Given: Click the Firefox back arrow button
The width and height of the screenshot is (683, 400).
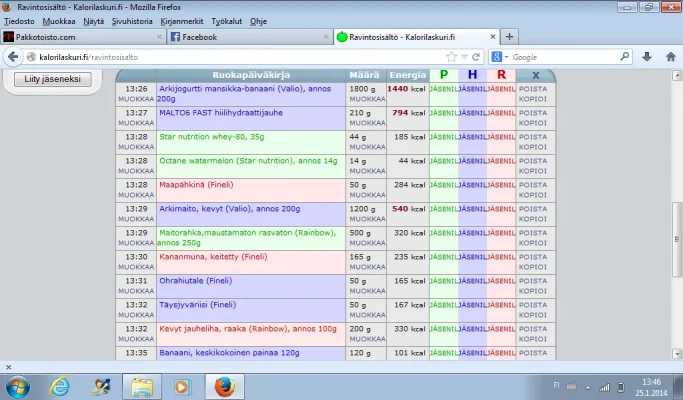Looking at the screenshot, I should click(x=12, y=57).
